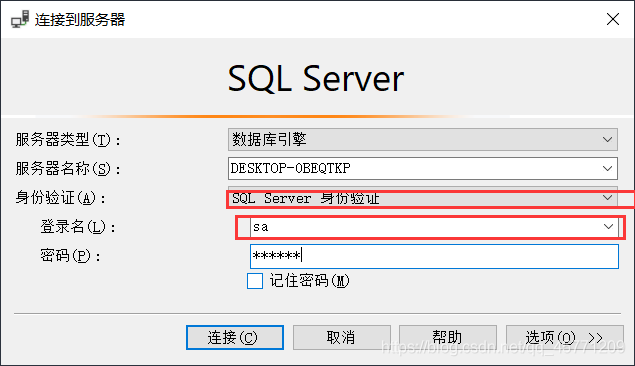This screenshot has height=366, width=635.
Task: Click the 登录名(L) label
Action: tap(78, 227)
